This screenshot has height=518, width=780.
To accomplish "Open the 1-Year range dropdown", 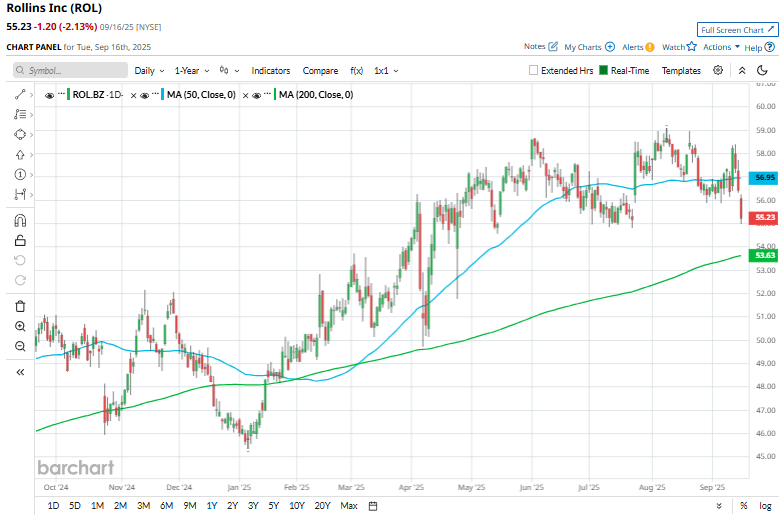I will coord(192,71).
